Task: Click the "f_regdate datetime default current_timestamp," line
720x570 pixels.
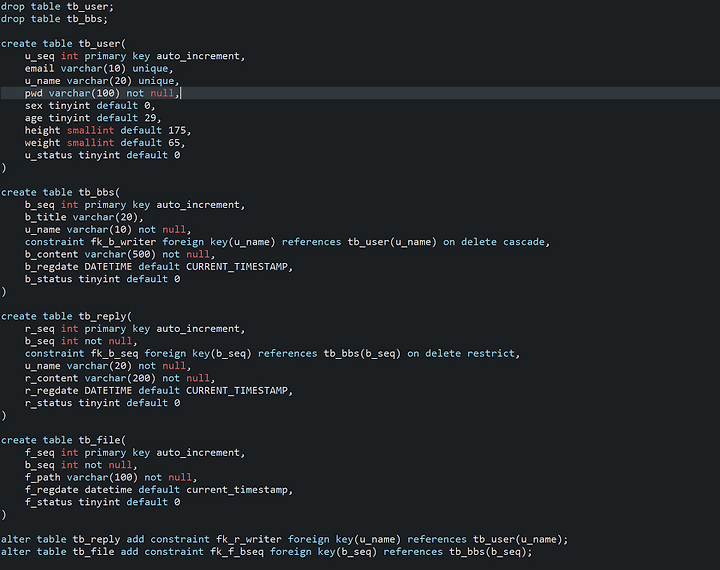Action: pos(159,491)
